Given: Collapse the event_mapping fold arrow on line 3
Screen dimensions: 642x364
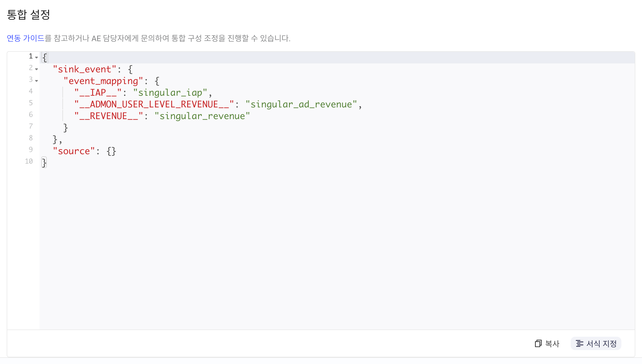Looking at the screenshot, I should pyautogui.click(x=37, y=81).
